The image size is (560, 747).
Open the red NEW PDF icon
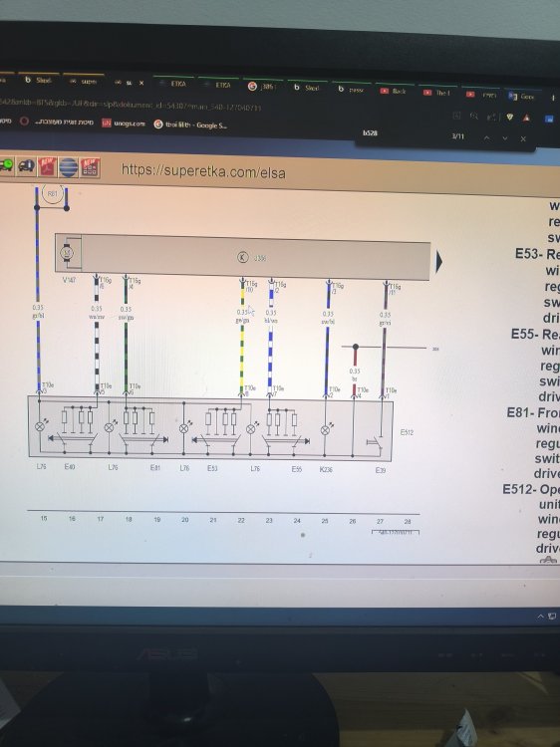(x=47, y=166)
